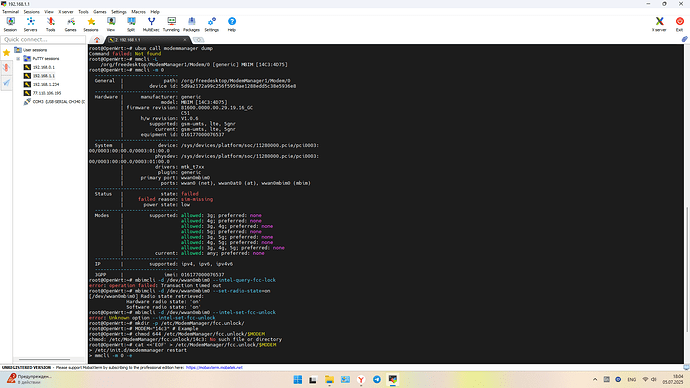Screen dimensions: 690x388
Task: Close the 192.168.1.1 terminal tab
Action: coord(185,40)
